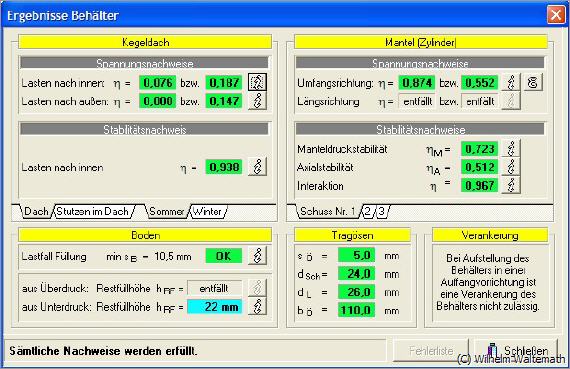
Task: Click the Fehlerliste button
Action: point(431,350)
